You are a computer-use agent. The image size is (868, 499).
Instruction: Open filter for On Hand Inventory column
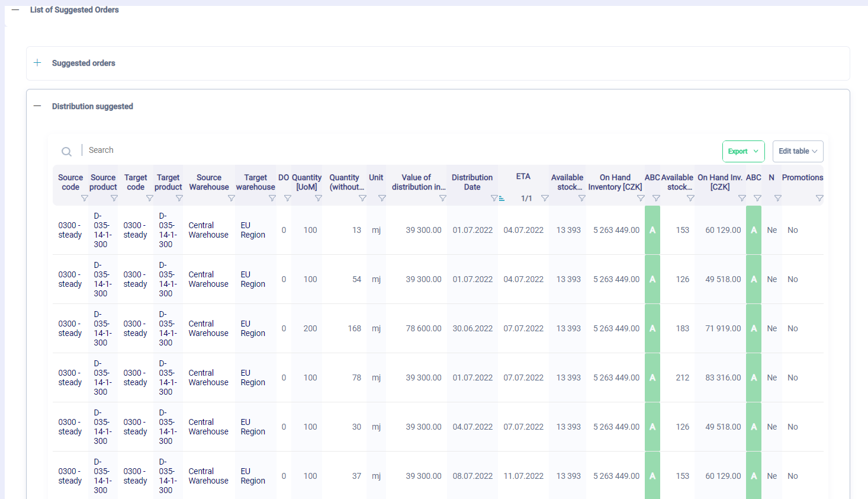coord(641,199)
